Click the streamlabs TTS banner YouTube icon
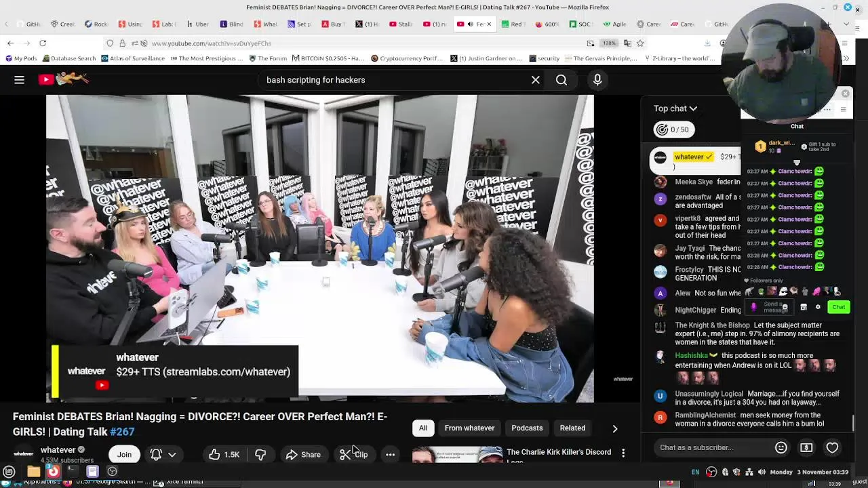This screenshot has width=868, height=488. 102,385
